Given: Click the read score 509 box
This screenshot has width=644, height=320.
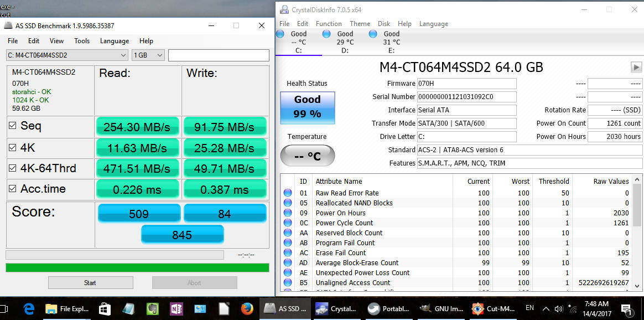Looking at the screenshot, I should click(x=139, y=214).
